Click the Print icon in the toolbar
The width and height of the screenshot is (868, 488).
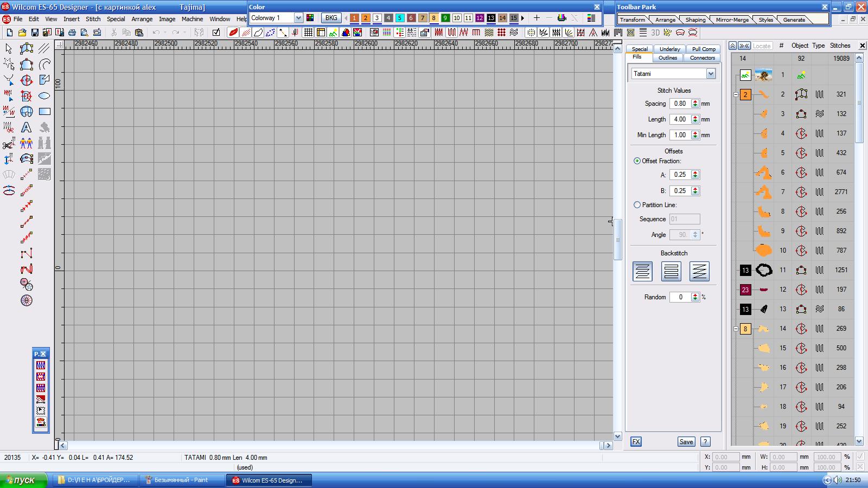[x=72, y=33]
